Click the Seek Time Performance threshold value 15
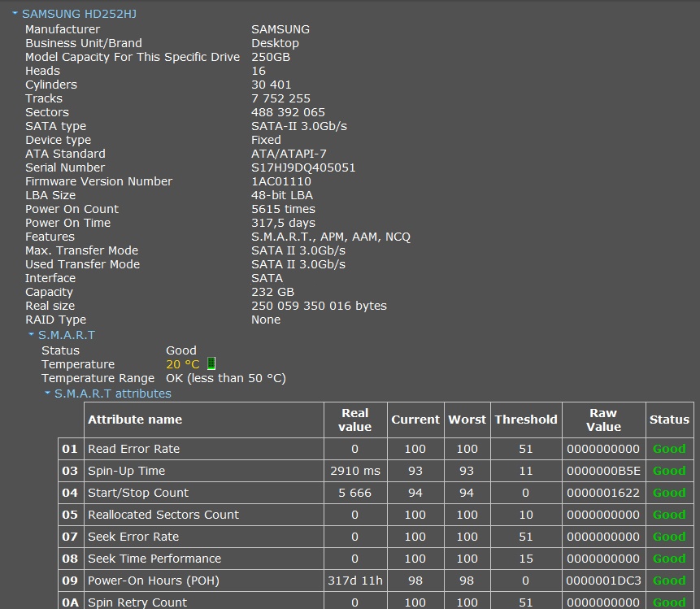The height and width of the screenshot is (609, 700). click(526, 558)
